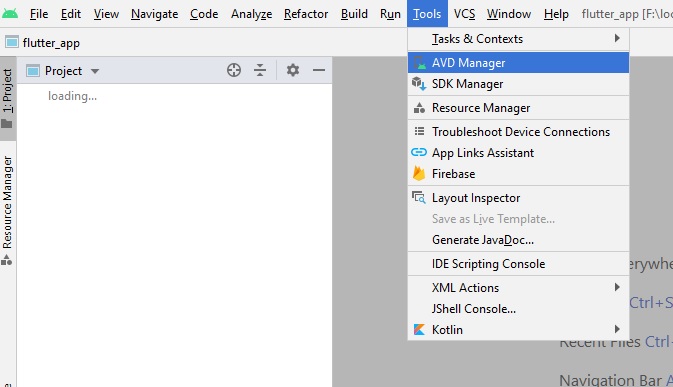Launch Layout Inspector from menu

pyautogui.click(x=518, y=198)
